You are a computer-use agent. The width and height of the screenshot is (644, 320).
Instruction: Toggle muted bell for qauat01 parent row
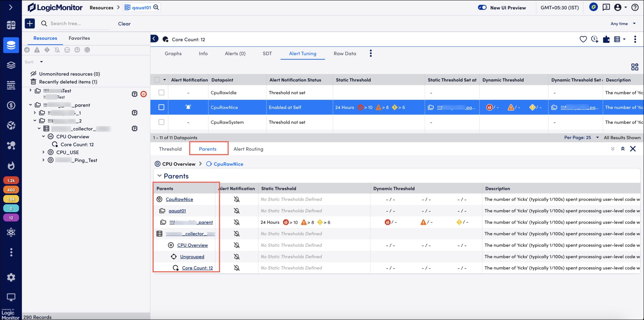(237, 211)
